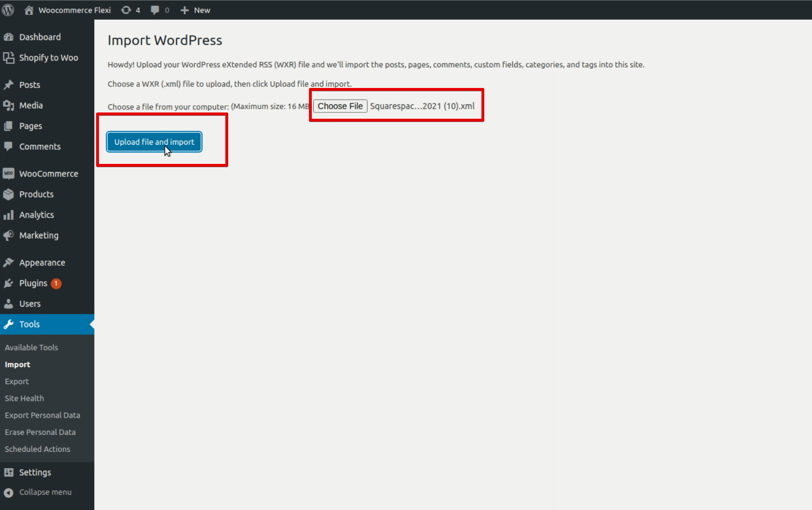This screenshot has height=510, width=812.
Task: Click the plus icon next to New
Action: (185, 10)
